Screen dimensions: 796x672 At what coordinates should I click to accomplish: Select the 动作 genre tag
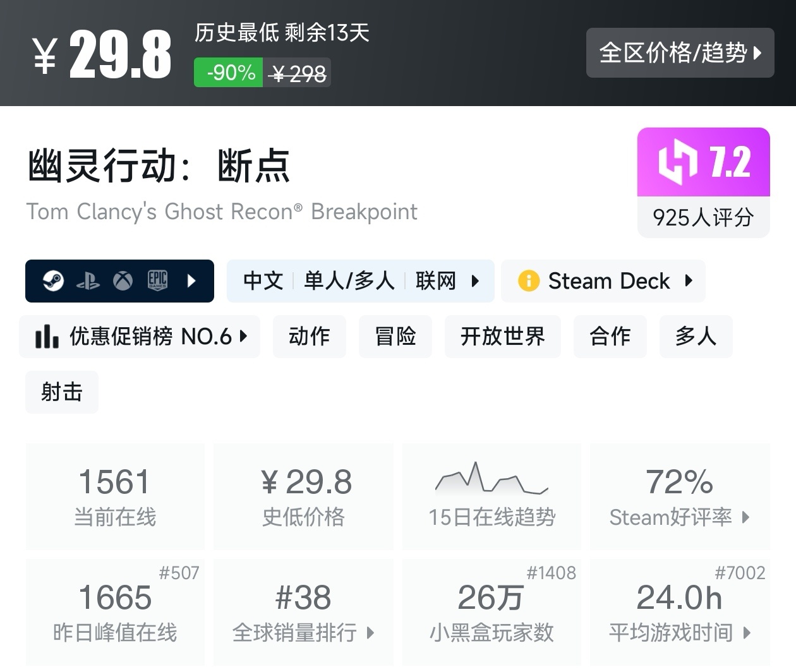pos(309,337)
